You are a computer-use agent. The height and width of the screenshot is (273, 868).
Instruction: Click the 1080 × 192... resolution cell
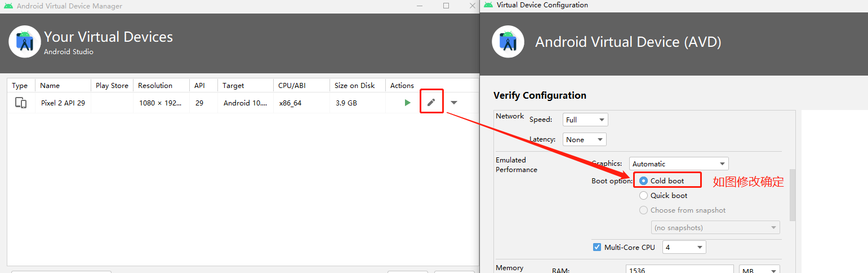(161, 103)
